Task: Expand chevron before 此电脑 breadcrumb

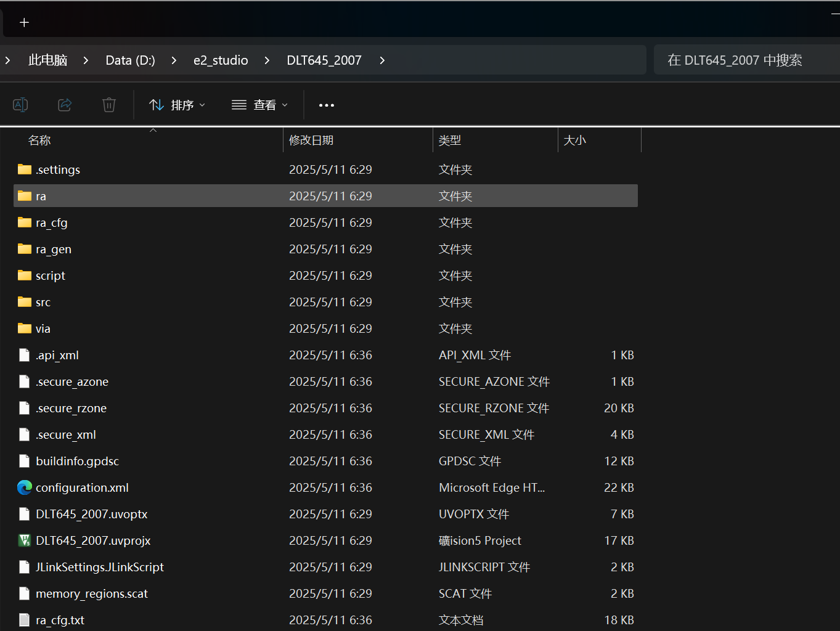Action: (7, 60)
